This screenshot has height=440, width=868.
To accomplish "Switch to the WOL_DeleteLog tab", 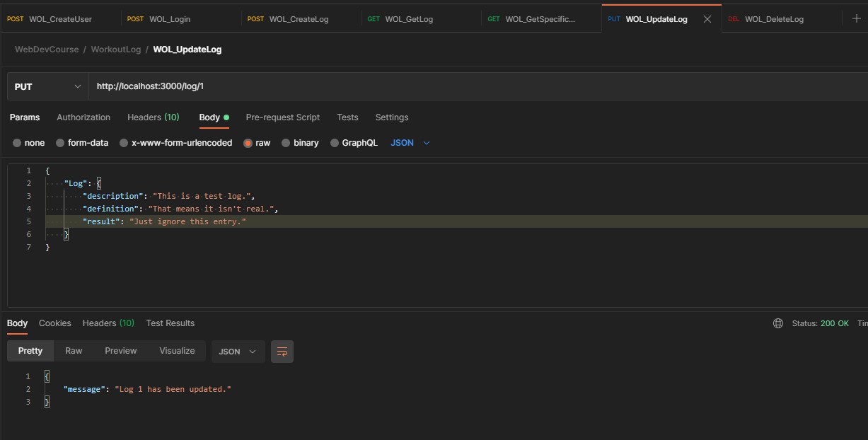I will (782, 19).
